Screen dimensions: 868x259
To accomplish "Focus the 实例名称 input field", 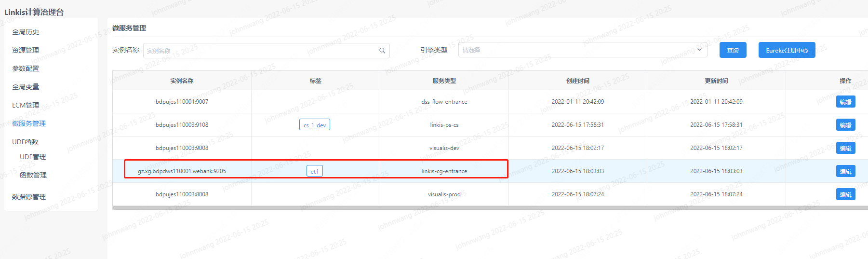I will tap(266, 51).
